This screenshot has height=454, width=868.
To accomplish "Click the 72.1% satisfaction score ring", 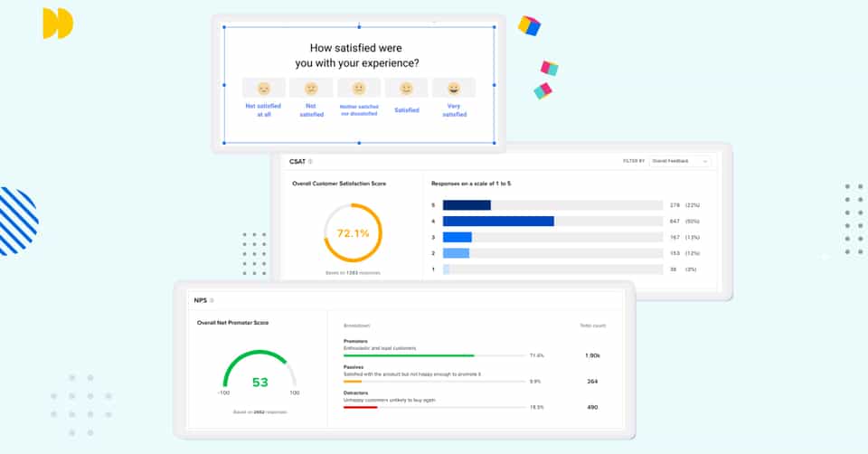I will (353, 232).
